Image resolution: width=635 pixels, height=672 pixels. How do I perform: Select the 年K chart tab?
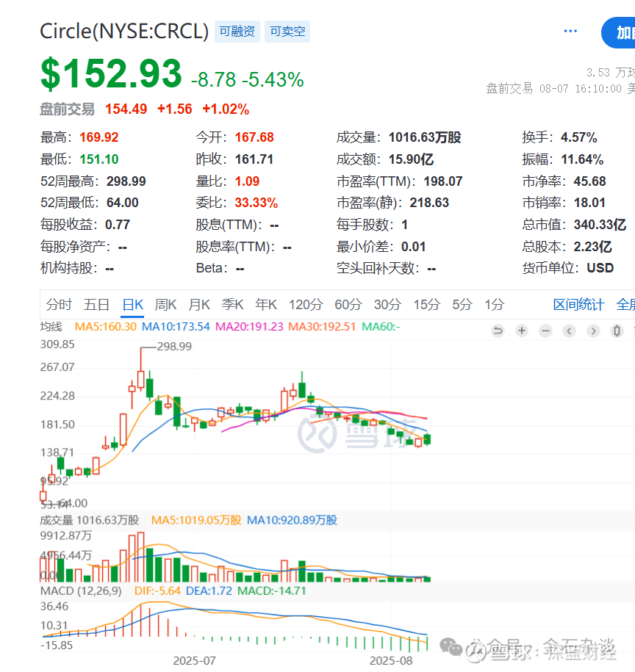pos(266,305)
